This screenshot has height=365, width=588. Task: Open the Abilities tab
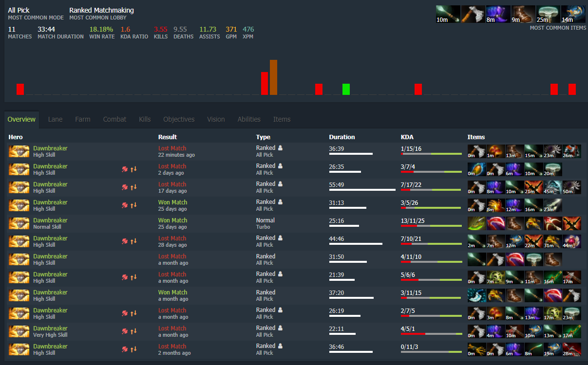(249, 119)
